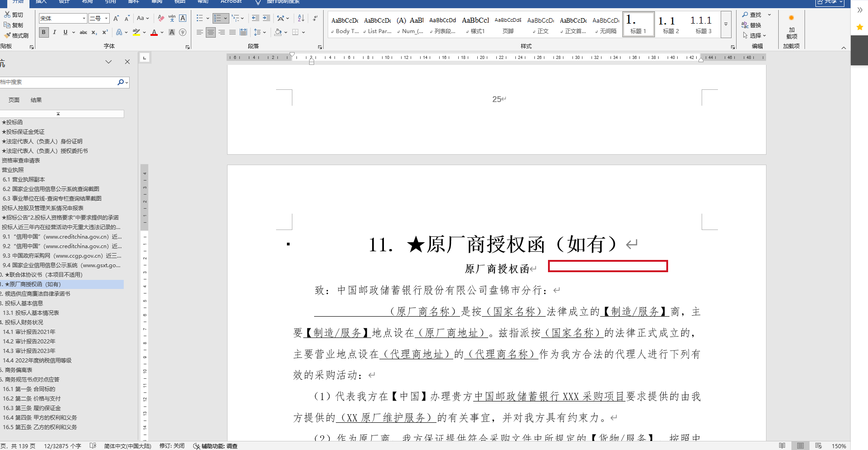The height and width of the screenshot is (450, 868).
Task: Apply yellow text highlight color
Action: click(x=136, y=32)
